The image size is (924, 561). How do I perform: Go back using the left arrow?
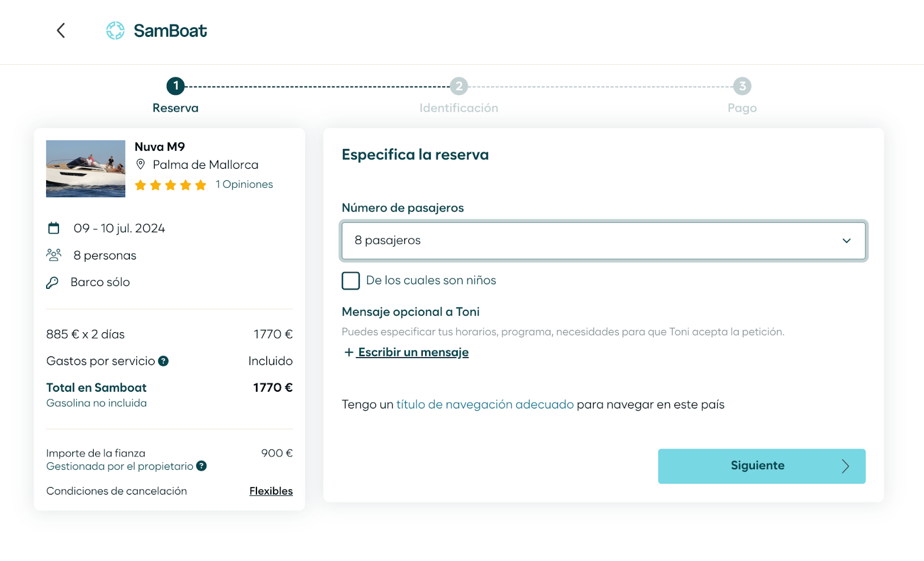(x=61, y=31)
